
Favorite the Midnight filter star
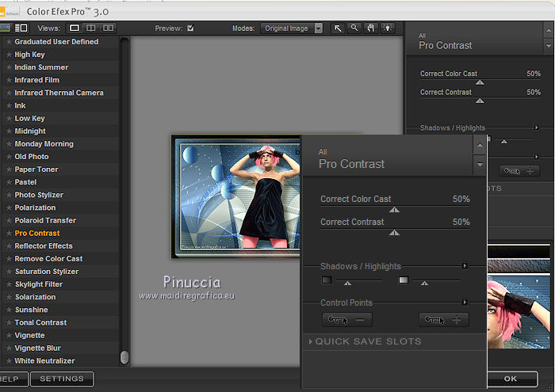point(9,131)
